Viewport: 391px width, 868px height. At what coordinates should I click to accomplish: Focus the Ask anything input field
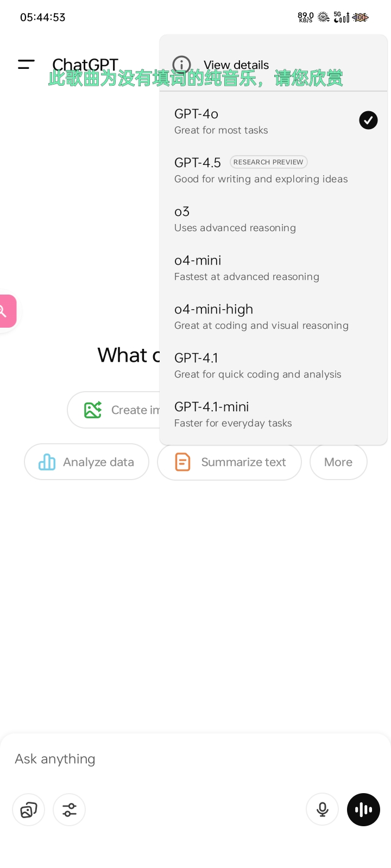195,759
